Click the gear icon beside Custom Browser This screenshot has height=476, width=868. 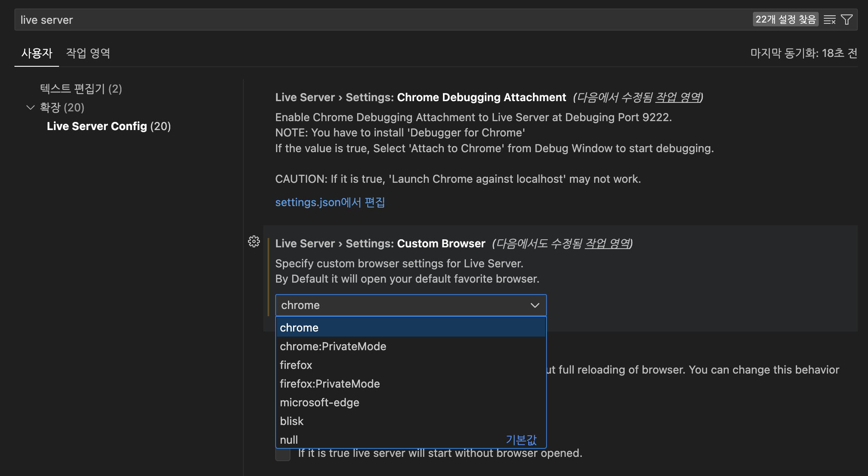pos(254,241)
